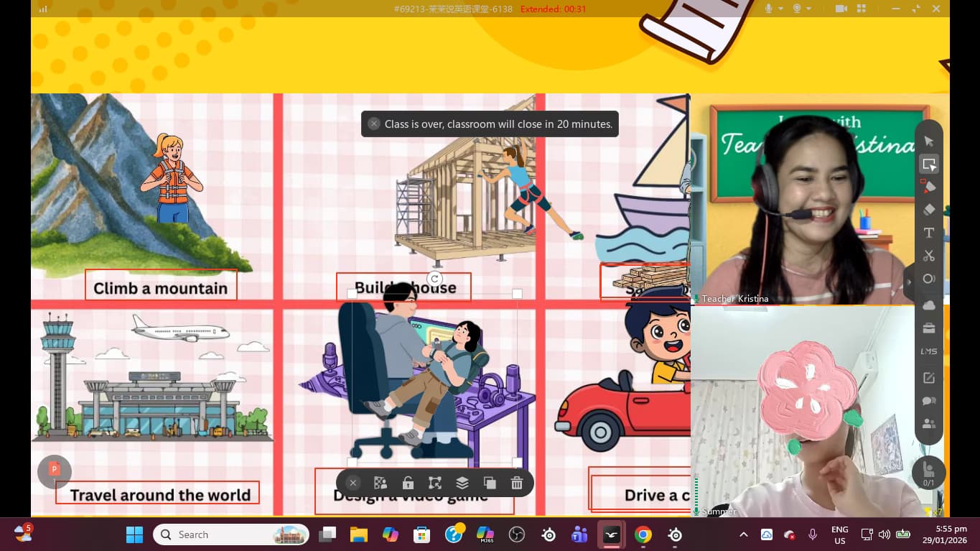Toggle the camera recording icon in the title bar
Viewport: 980px width, 551px height.
pyautogui.click(x=841, y=9)
